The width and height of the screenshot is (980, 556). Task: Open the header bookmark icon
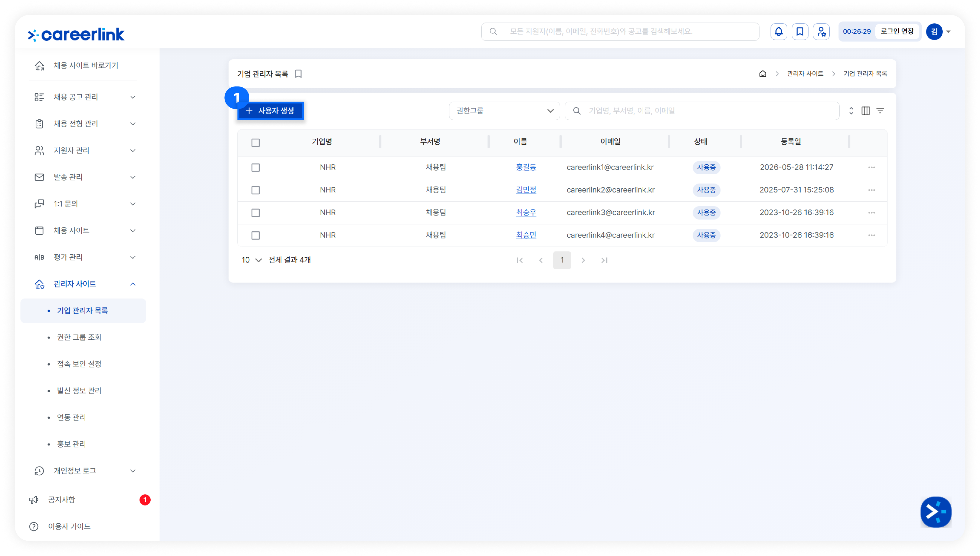(799, 32)
